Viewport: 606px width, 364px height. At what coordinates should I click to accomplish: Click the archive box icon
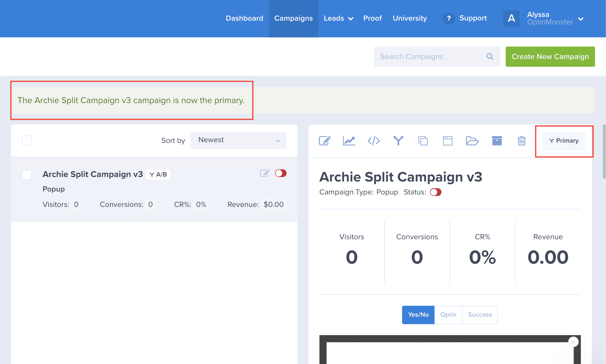497,141
